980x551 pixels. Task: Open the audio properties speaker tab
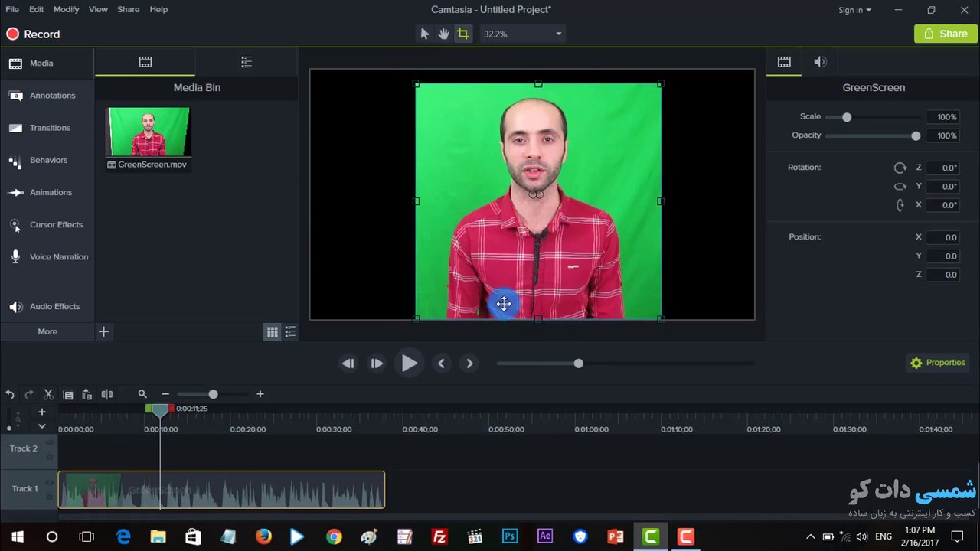(x=820, y=62)
